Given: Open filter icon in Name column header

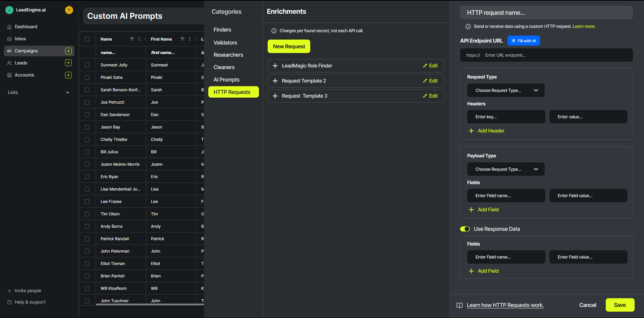Looking at the screenshot, I should pos(132,39).
